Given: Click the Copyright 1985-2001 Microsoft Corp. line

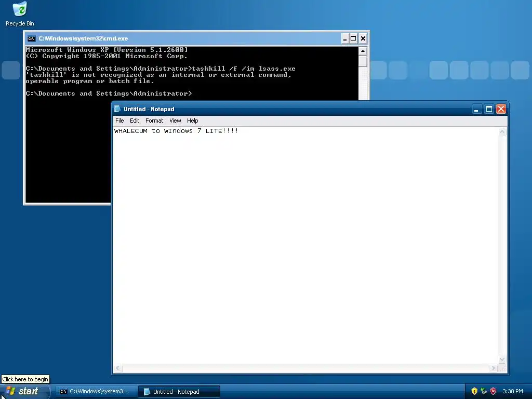Looking at the screenshot, I should click(x=107, y=56).
